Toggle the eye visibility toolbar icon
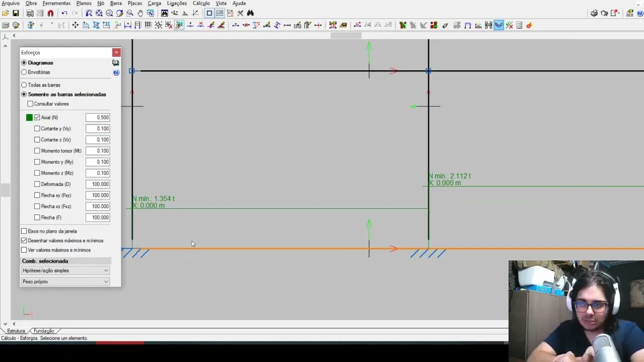644x362 pixels. coord(179,25)
